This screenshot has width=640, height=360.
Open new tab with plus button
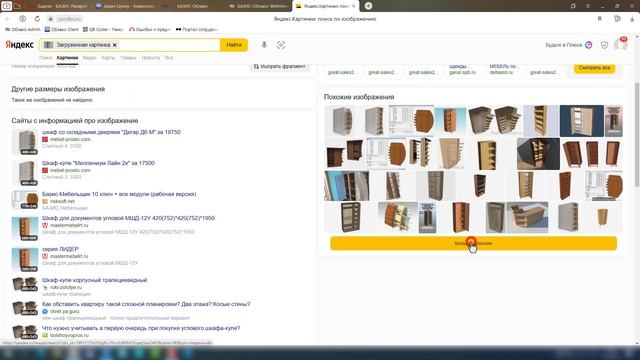point(368,6)
